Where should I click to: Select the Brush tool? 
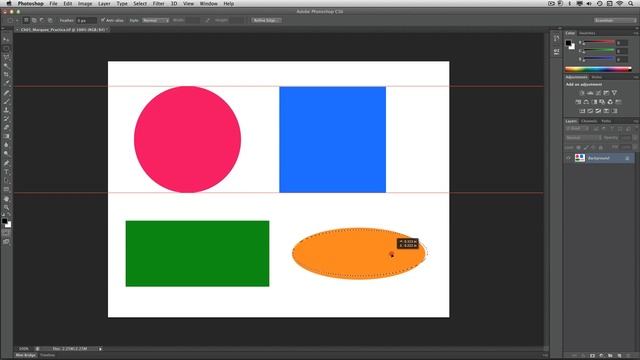(6, 101)
